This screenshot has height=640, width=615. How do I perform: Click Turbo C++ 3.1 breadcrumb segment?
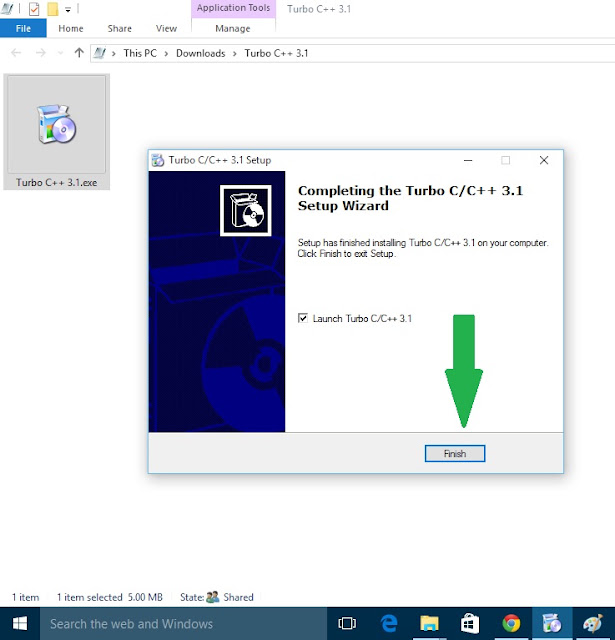(x=276, y=53)
